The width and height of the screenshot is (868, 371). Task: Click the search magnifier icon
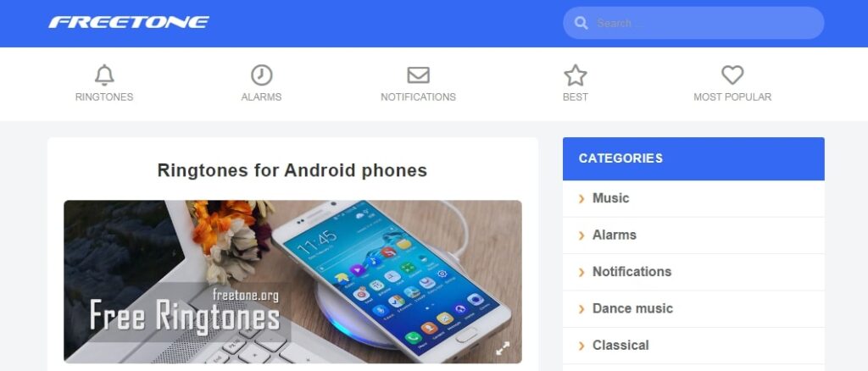coord(581,23)
